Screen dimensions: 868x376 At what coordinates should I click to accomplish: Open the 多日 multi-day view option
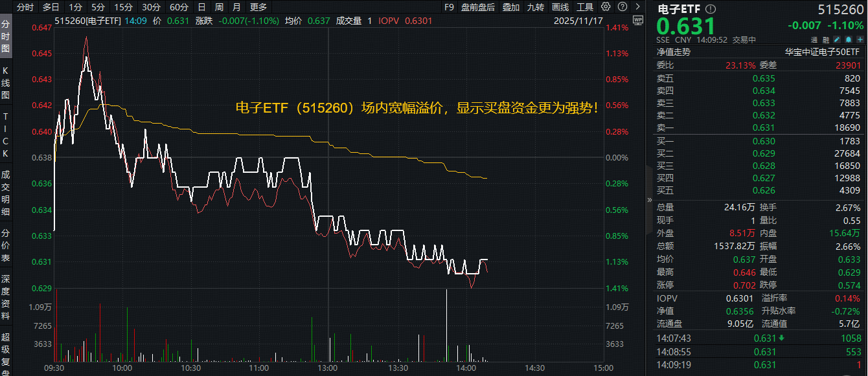(x=49, y=7)
